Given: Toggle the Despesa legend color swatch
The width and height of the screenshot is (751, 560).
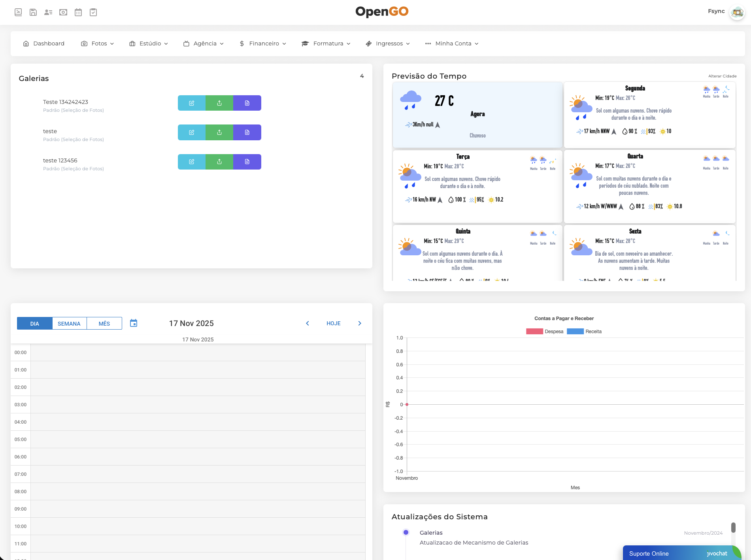Looking at the screenshot, I should (x=534, y=332).
